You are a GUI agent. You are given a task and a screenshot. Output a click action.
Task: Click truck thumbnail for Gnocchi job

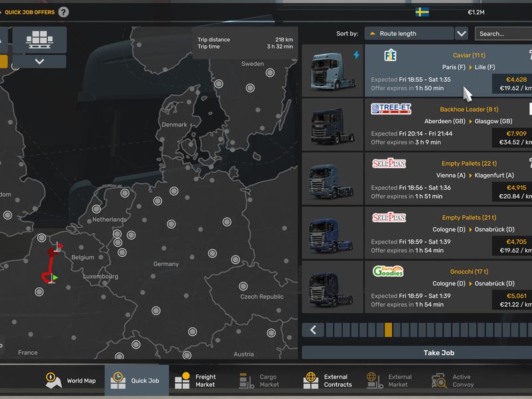pyautogui.click(x=332, y=287)
